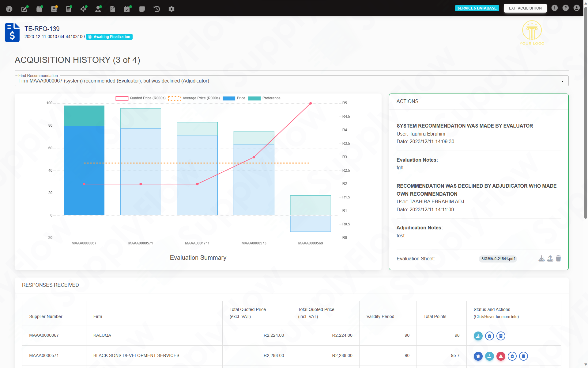Upload a new evaluation sheet

pyautogui.click(x=550, y=259)
